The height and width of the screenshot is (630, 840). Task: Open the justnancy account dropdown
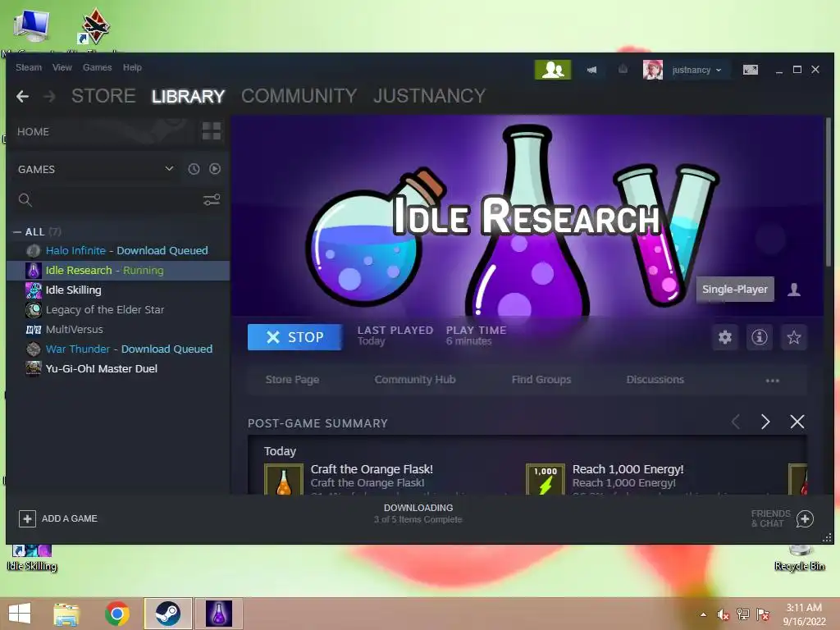click(697, 71)
